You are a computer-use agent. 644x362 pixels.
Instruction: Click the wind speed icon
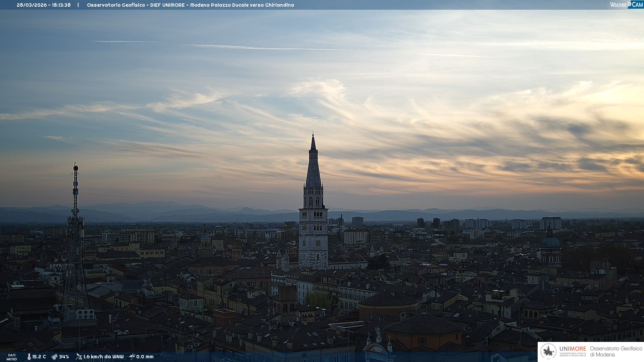(x=79, y=357)
